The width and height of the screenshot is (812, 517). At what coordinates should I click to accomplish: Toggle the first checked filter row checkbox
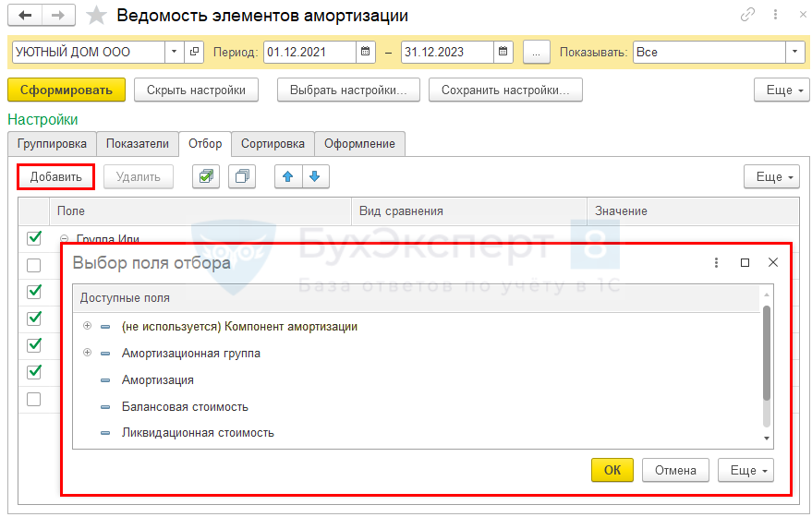(34, 238)
